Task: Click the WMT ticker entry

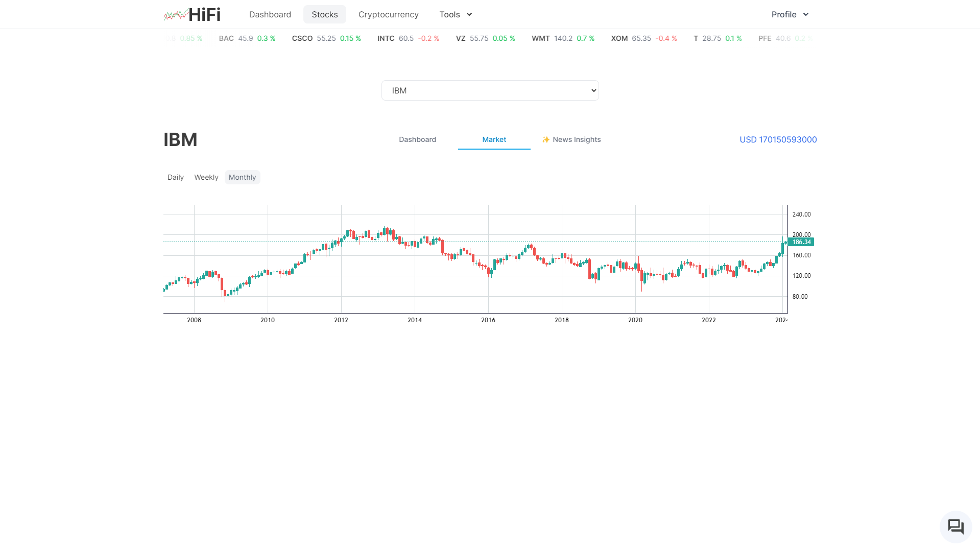Action: click(563, 38)
